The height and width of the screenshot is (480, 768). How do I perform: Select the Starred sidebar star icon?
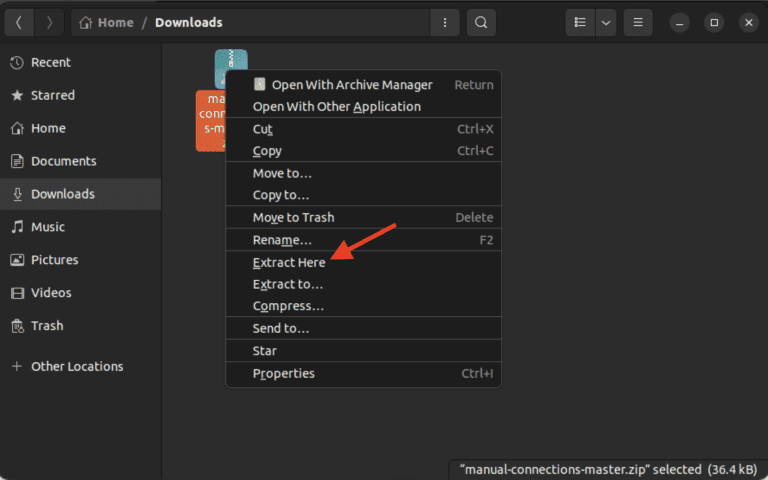click(x=17, y=95)
